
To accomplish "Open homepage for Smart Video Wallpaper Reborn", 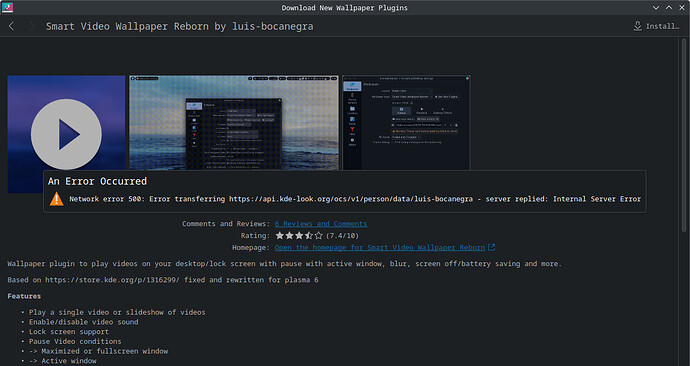I will coord(380,248).
